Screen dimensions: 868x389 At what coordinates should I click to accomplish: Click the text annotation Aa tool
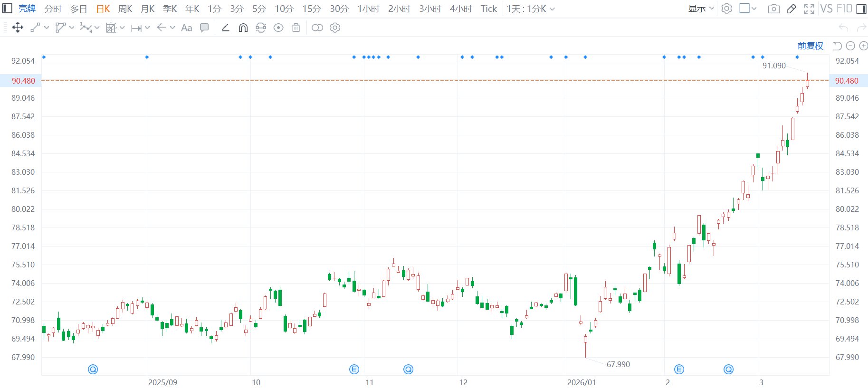(x=187, y=28)
